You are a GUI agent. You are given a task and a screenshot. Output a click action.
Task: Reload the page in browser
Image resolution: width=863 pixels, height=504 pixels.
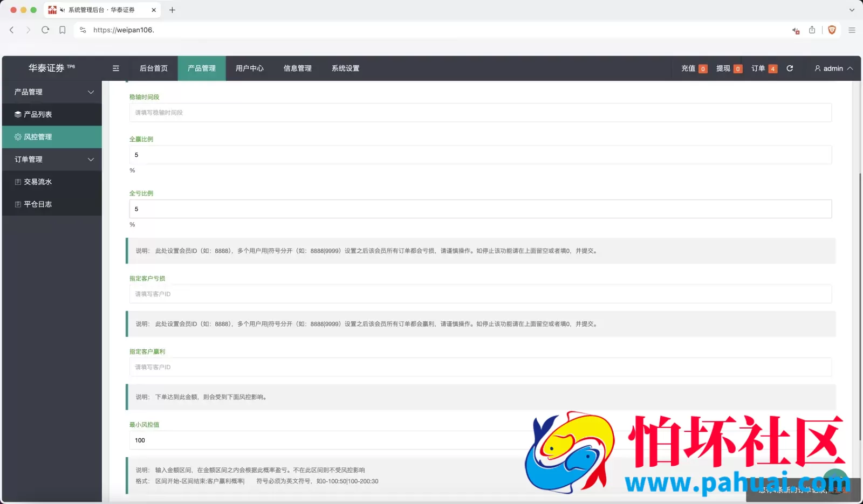pyautogui.click(x=45, y=30)
